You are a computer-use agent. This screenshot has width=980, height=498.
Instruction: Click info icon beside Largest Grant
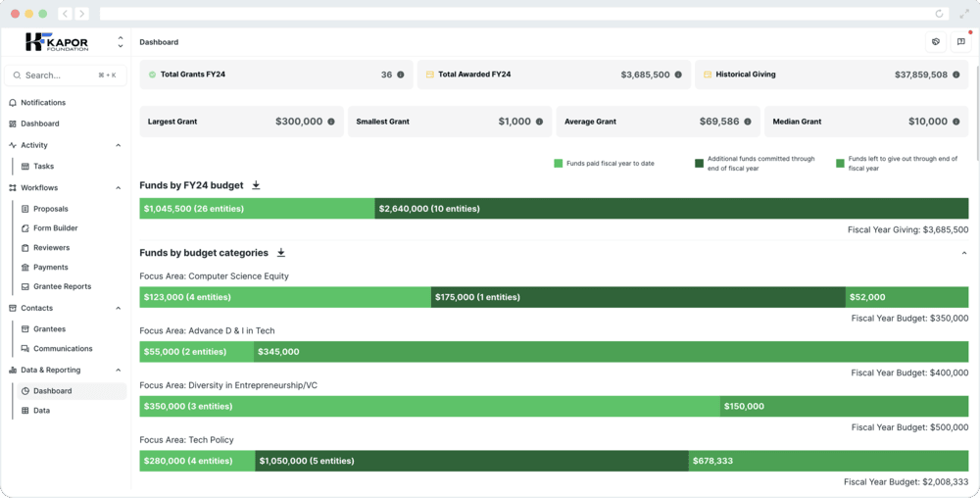[x=331, y=122]
